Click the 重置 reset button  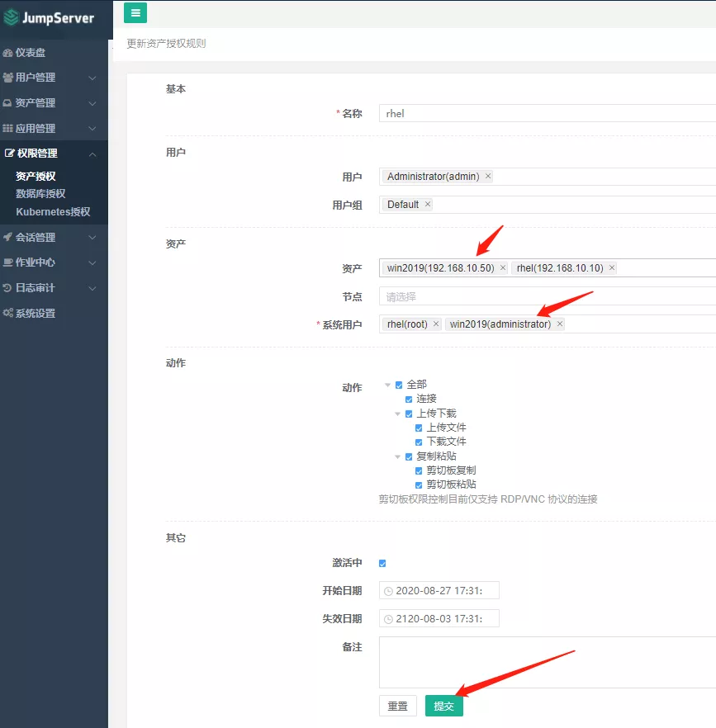click(x=398, y=706)
